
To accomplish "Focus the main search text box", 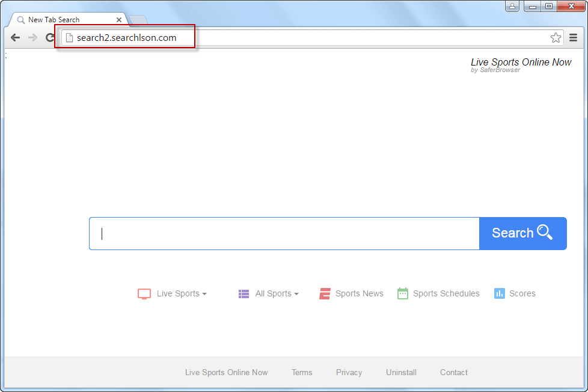I will (x=284, y=233).
